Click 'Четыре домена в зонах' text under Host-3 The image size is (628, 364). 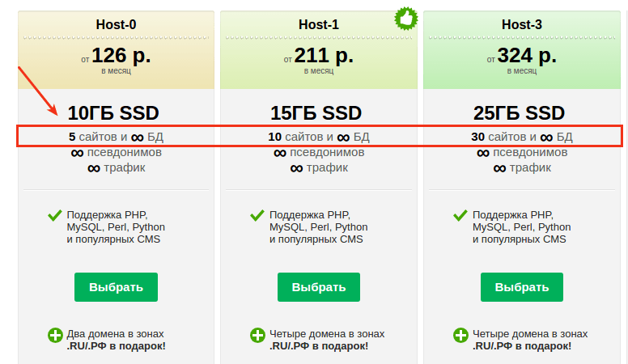pos(530,333)
